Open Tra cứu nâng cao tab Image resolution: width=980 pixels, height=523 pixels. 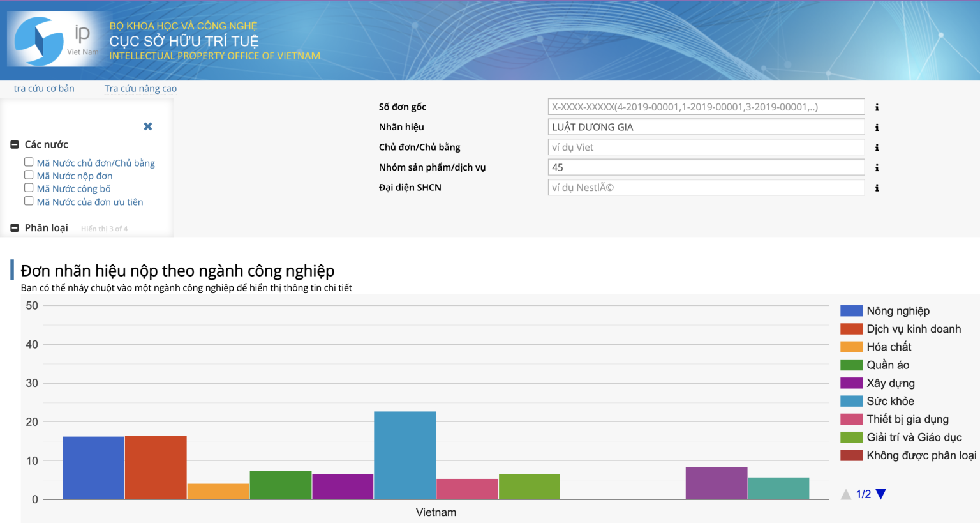point(140,89)
